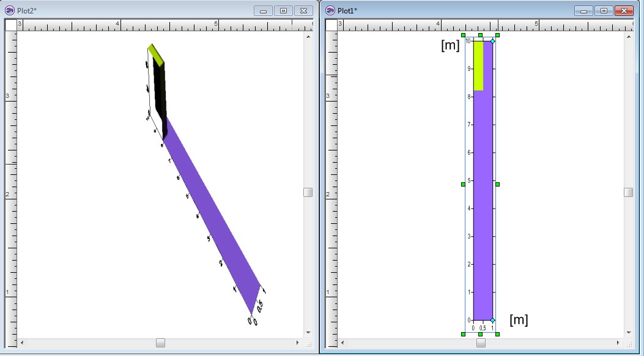Click the scroll-left arrow in Plot2

click(22, 343)
